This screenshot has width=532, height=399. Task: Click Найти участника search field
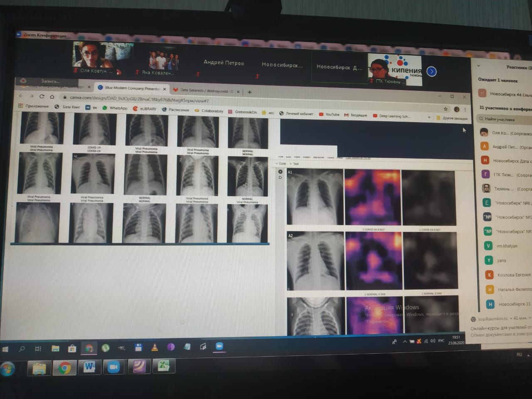[505, 119]
